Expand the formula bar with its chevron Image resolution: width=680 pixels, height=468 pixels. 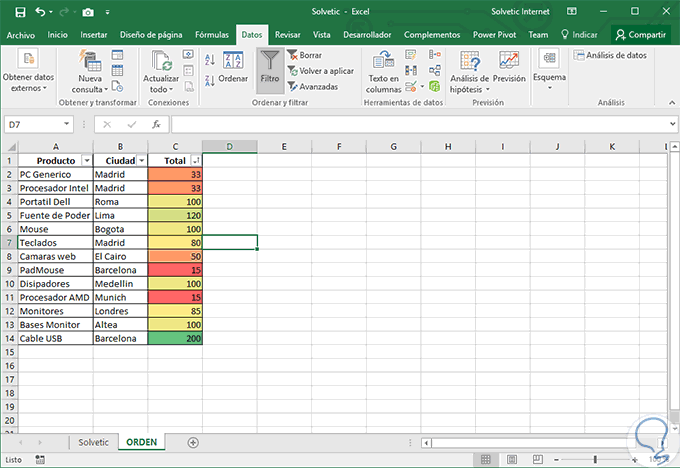coord(672,124)
